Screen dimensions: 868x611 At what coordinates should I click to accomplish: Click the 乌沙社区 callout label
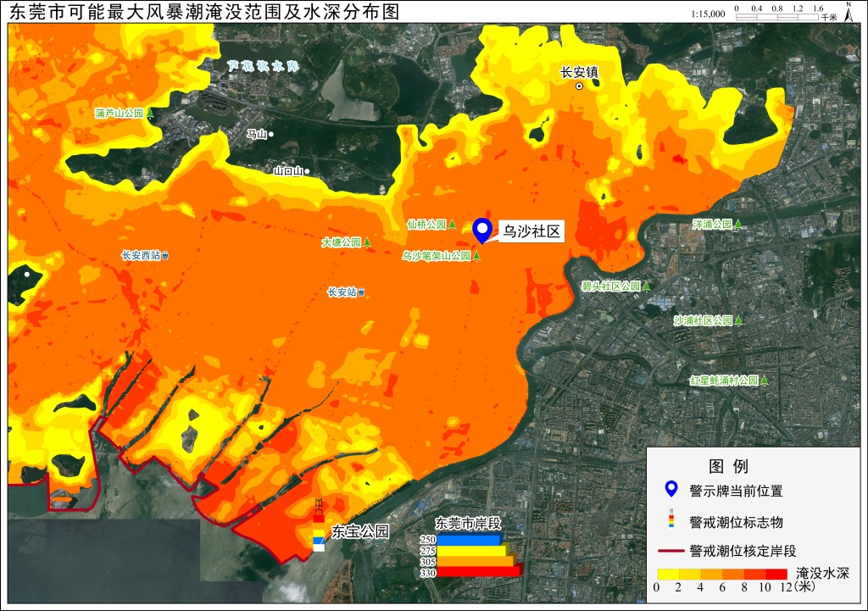[532, 231]
